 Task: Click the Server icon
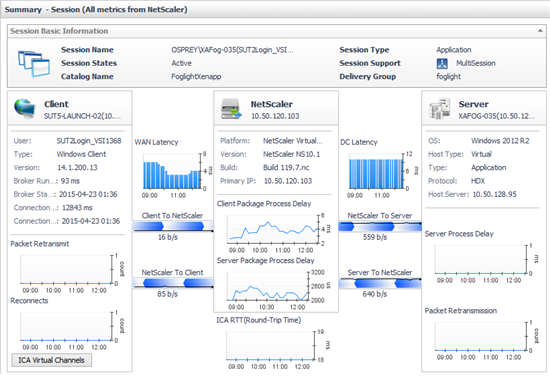pos(440,109)
